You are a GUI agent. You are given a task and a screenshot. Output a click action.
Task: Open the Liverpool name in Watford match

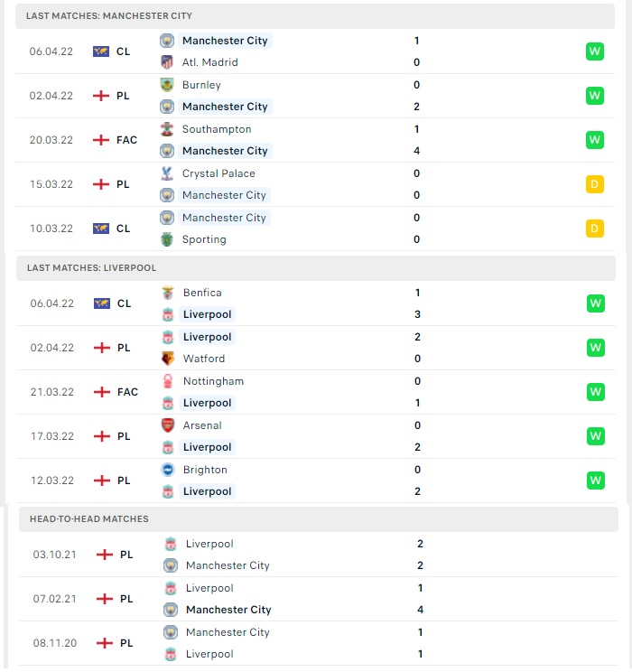tap(208, 337)
